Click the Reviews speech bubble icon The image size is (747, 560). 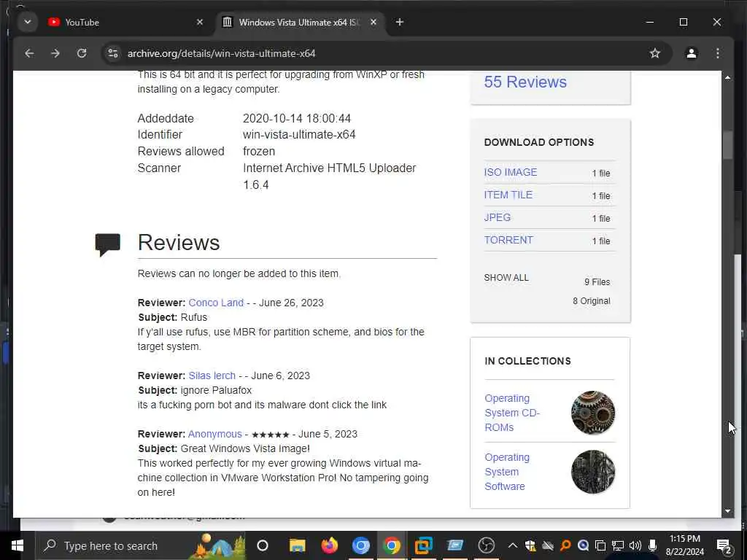point(108,245)
